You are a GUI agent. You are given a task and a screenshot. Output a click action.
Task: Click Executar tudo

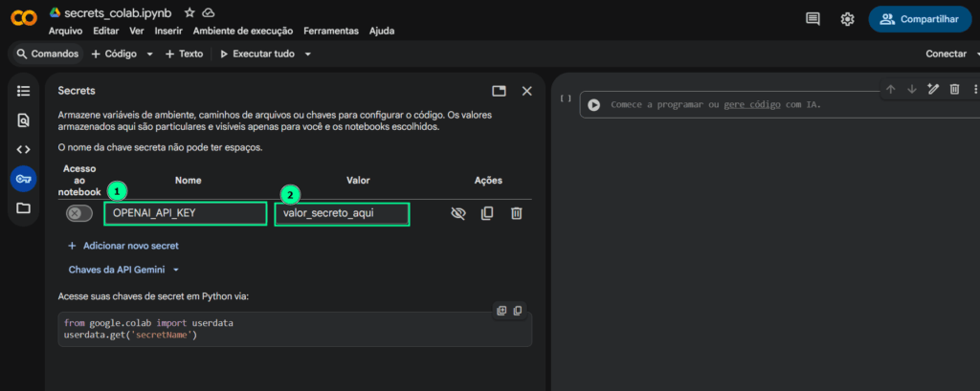click(256, 54)
